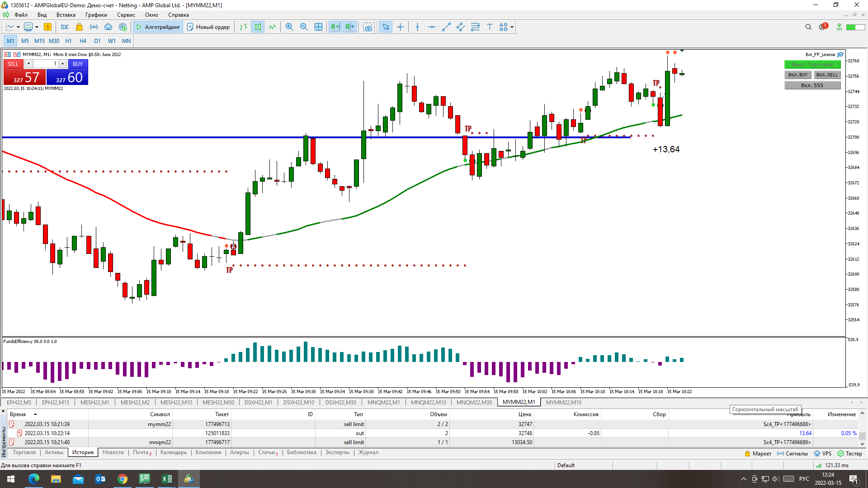Viewport: 868px width, 488px height.
Task: Expand the graphical objects shapes dropdown
Action: coord(512,27)
